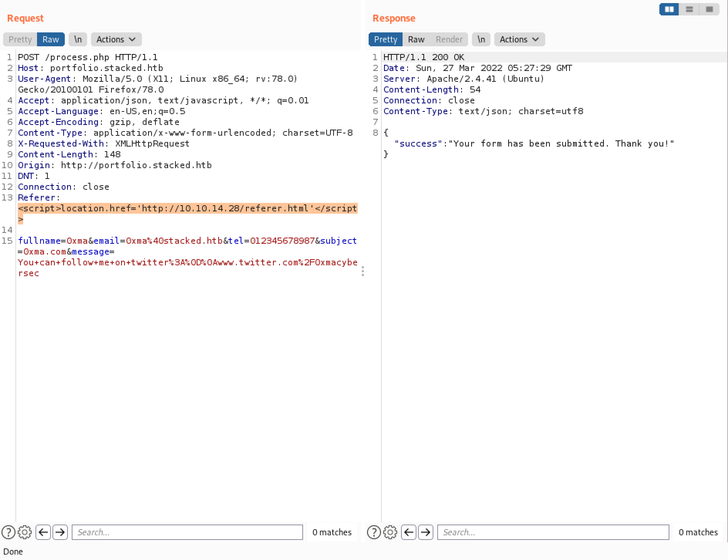This screenshot has height=560, width=728.
Task: Click the 'Referer' header name
Action: (x=36, y=197)
